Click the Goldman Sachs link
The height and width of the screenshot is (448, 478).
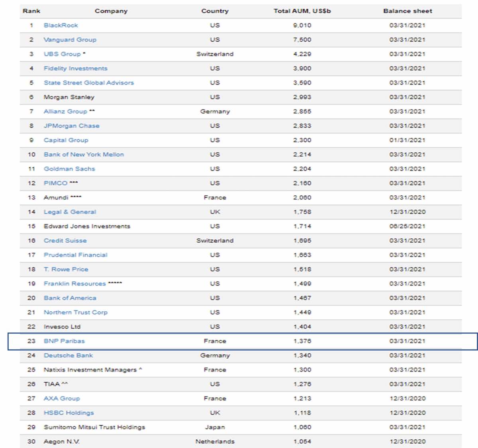(x=69, y=169)
